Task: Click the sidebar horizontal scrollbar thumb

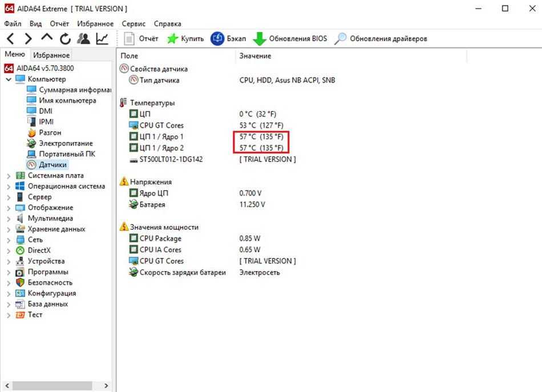Action: pos(52,385)
